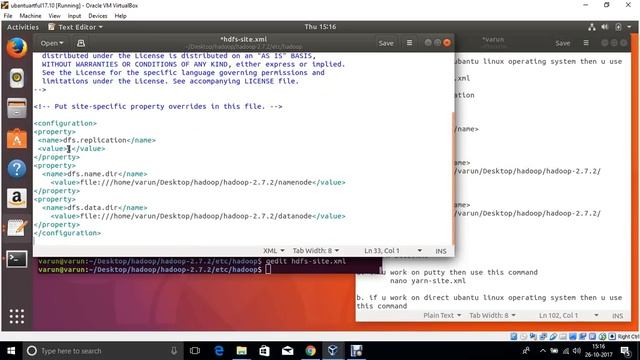Click Cortana microphone icon
Screen dimensions: 640x360
click(x=174, y=351)
